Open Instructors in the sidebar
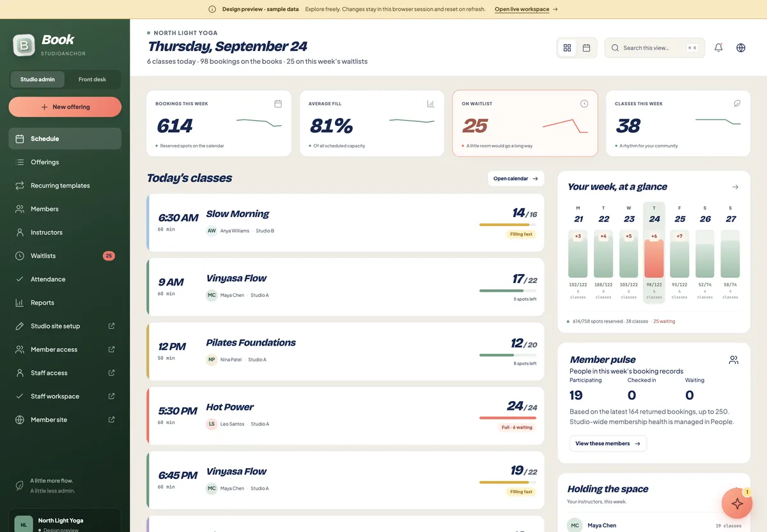The width and height of the screenshot is (767, 532). click(65, 232)
